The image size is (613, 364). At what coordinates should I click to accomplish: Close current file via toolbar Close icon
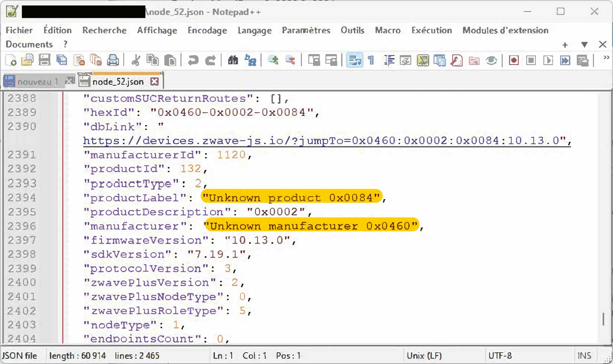tap(79, 60)
